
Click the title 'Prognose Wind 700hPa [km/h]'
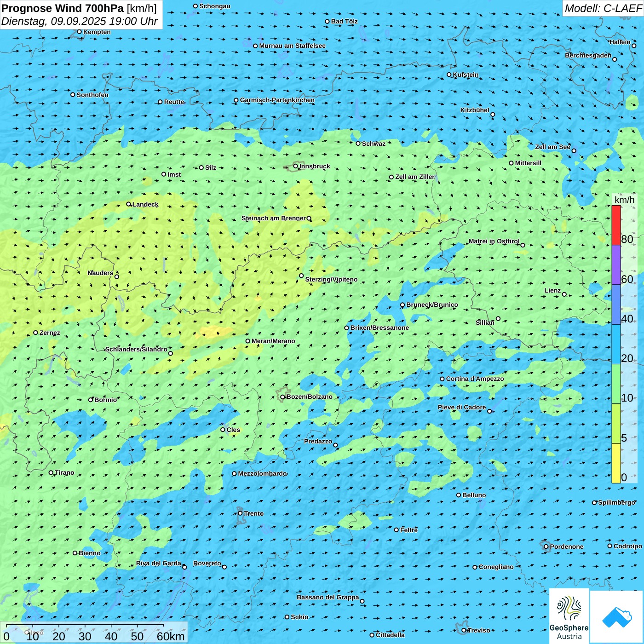(x=79, y=8)
